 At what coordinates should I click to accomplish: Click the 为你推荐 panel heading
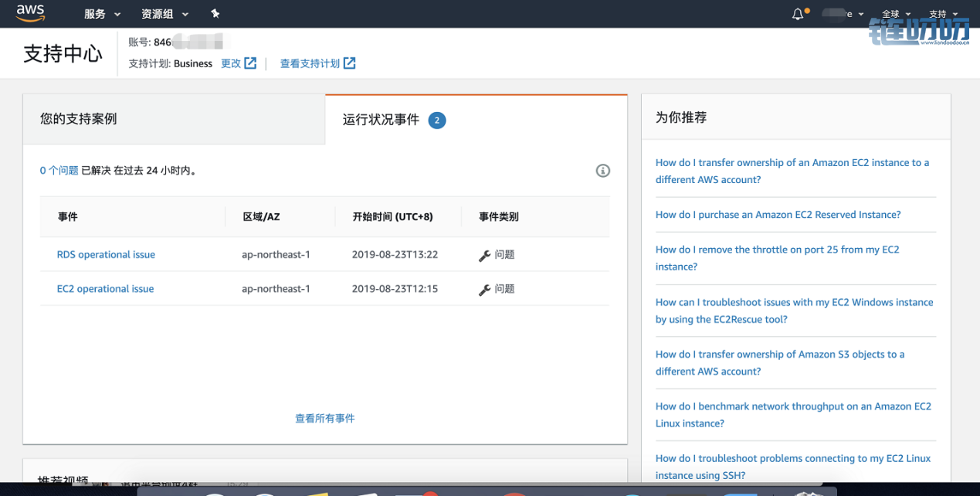point(681,117)
